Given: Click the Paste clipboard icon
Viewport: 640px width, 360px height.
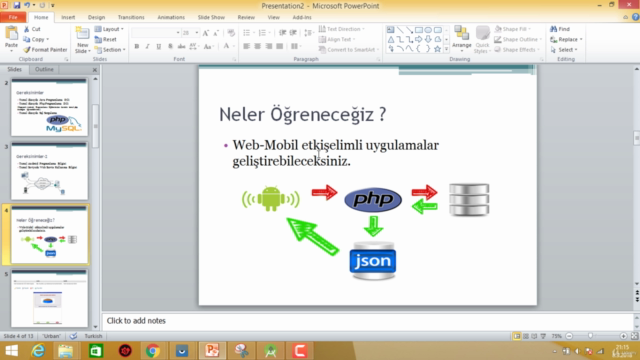Looking at the screenshot, I should click(x=11, y=34).
